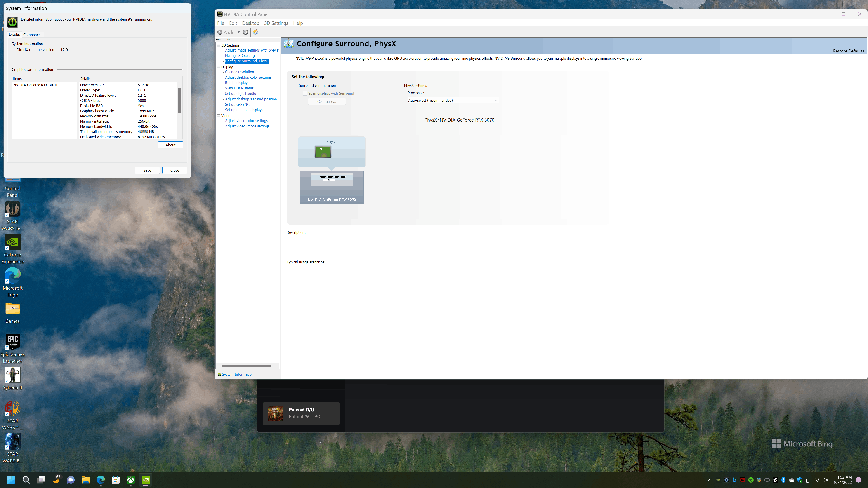Click the Forward arrow toolbar icon
The height and width of the screenshot is (488, 868).
coord(246,32)
